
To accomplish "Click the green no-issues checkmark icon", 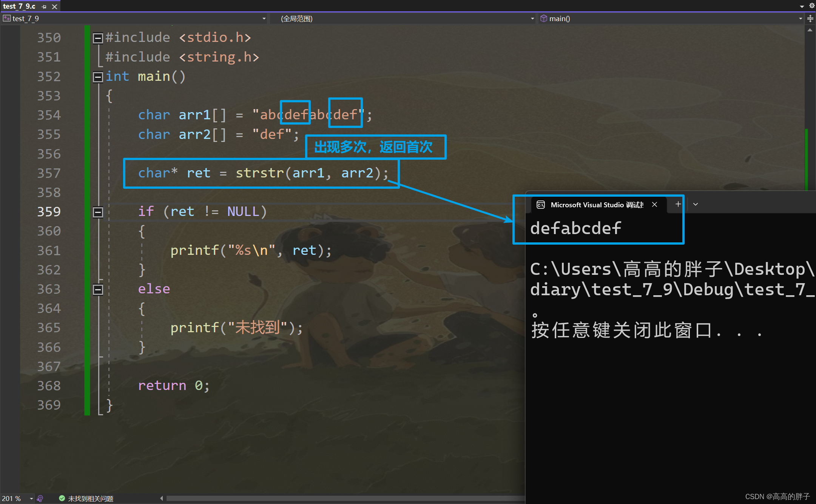I will pos(62,498).
